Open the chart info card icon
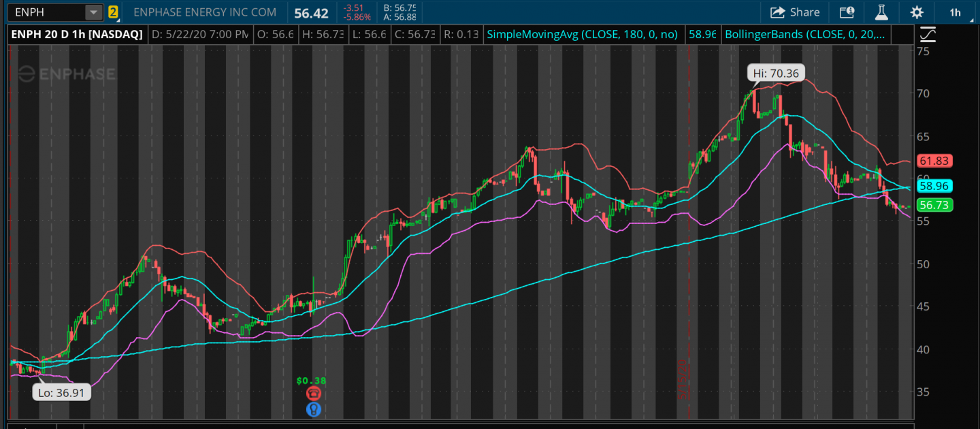980x429 pixels. (x=847, y=12)
